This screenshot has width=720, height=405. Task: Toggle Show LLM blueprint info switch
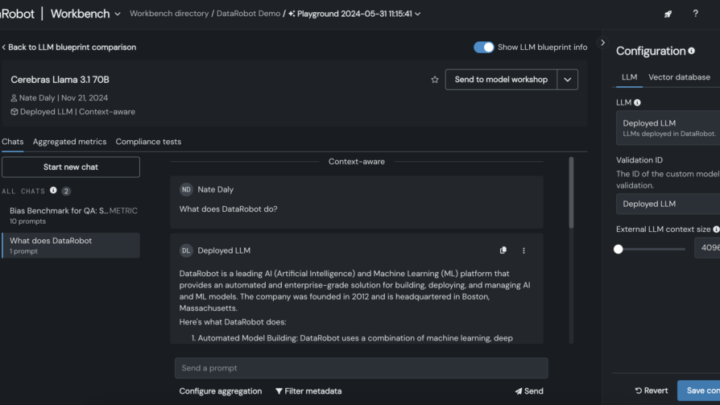point(484,47)
